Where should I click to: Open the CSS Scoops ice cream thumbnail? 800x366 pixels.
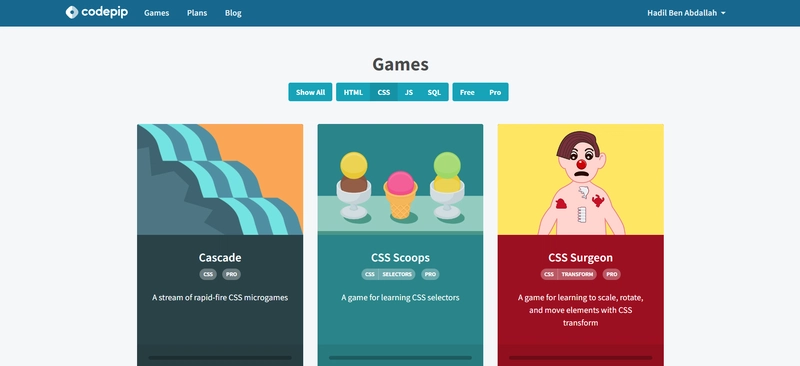point(400,179)
